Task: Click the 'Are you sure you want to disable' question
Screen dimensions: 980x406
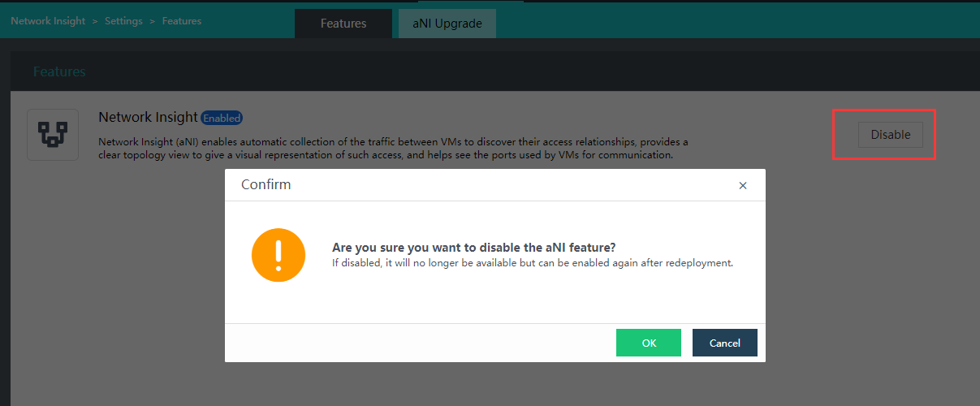Action: pyautogui.click(x=474, y=247)
